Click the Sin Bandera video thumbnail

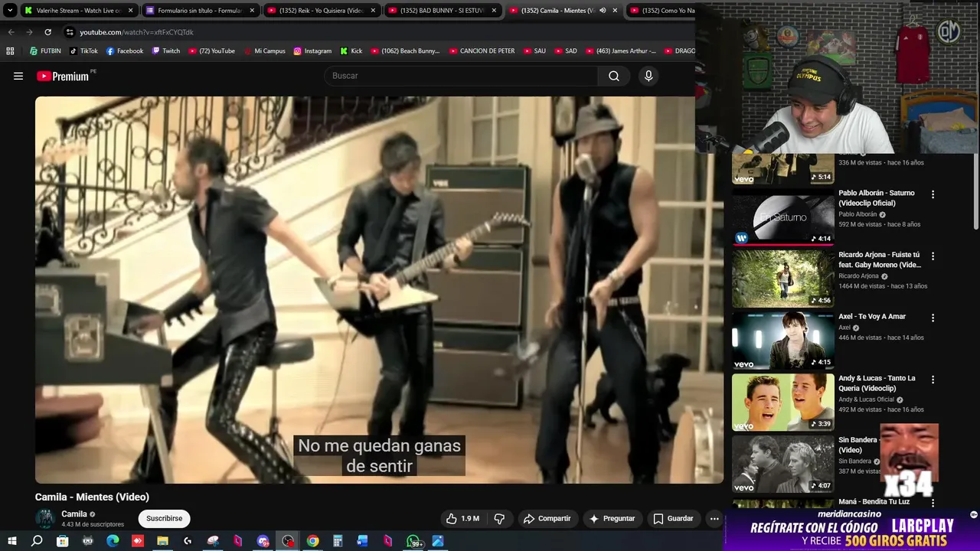[x=782, y=465]
